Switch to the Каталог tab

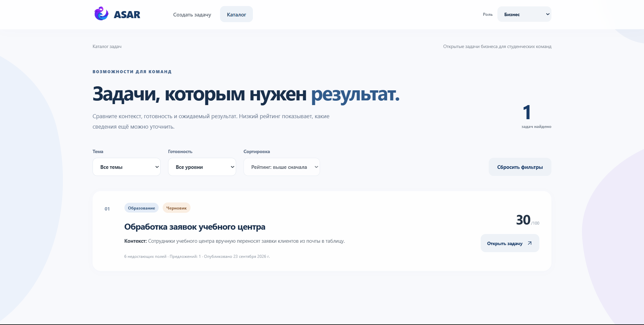[x=236, y=14]
